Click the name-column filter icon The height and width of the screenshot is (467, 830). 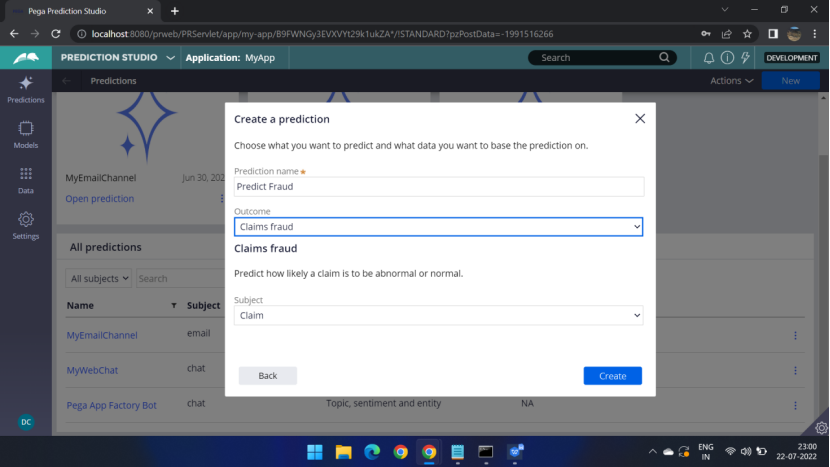pos(174,306)
